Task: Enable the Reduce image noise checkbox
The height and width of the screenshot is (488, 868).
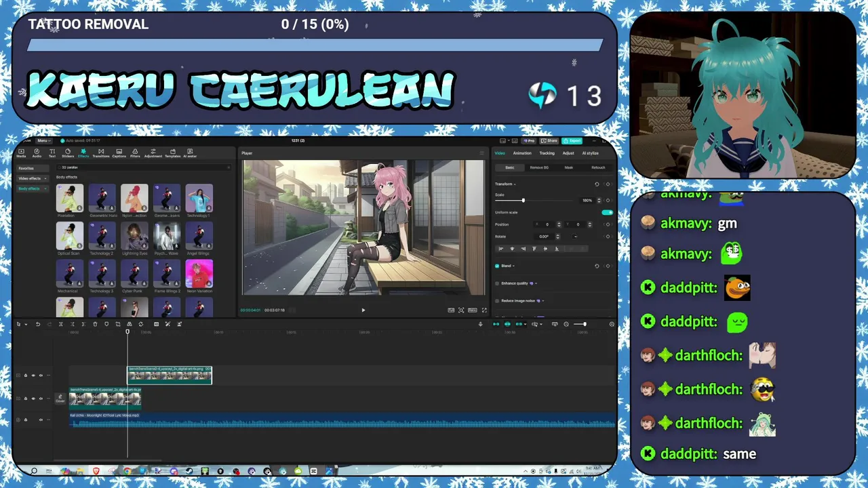Action: coord(497,301)
